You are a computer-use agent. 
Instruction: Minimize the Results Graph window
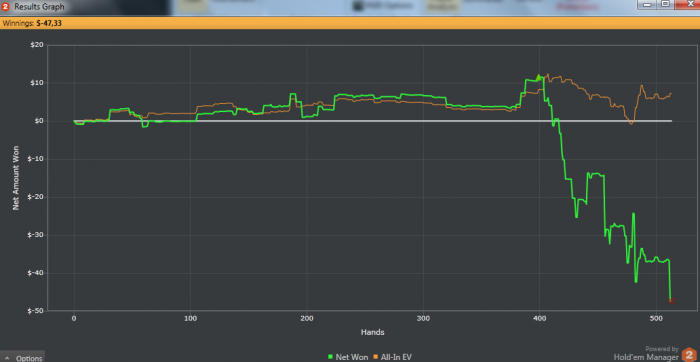(x=647, y=4)
